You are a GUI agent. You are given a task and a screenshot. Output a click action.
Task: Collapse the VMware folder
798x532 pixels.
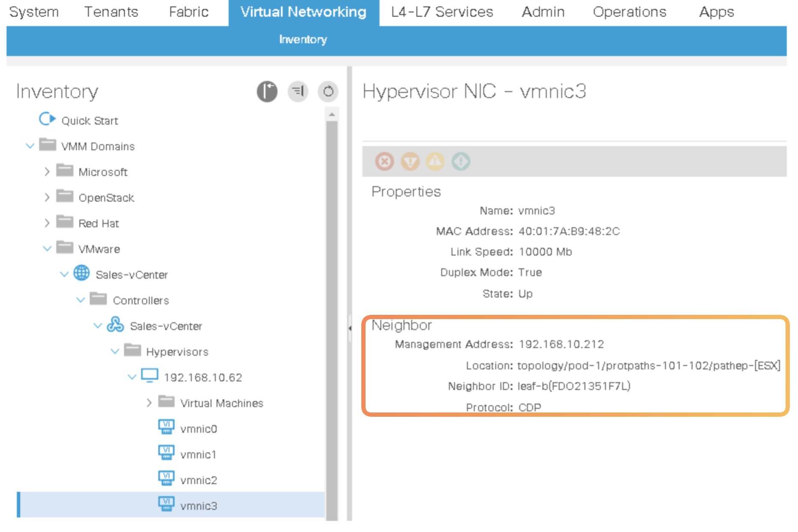[x=47, y=249]
